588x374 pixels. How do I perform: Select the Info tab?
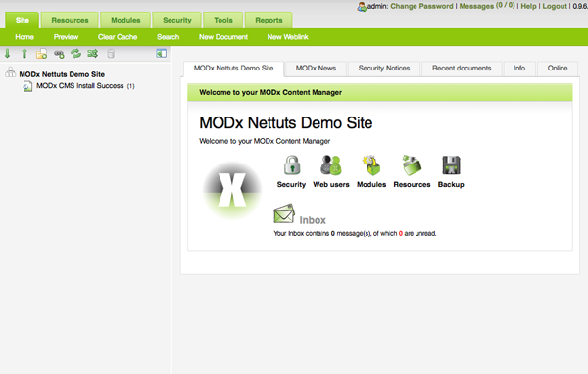[519, 69]
